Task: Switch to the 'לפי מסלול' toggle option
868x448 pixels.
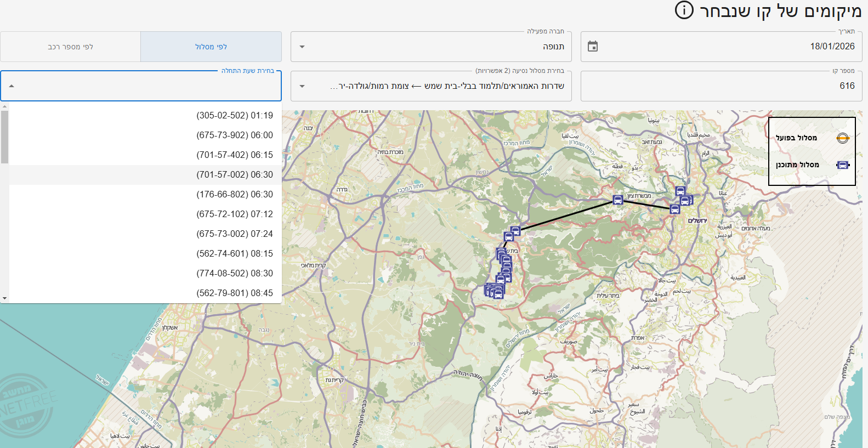Action: click(211, 47)
